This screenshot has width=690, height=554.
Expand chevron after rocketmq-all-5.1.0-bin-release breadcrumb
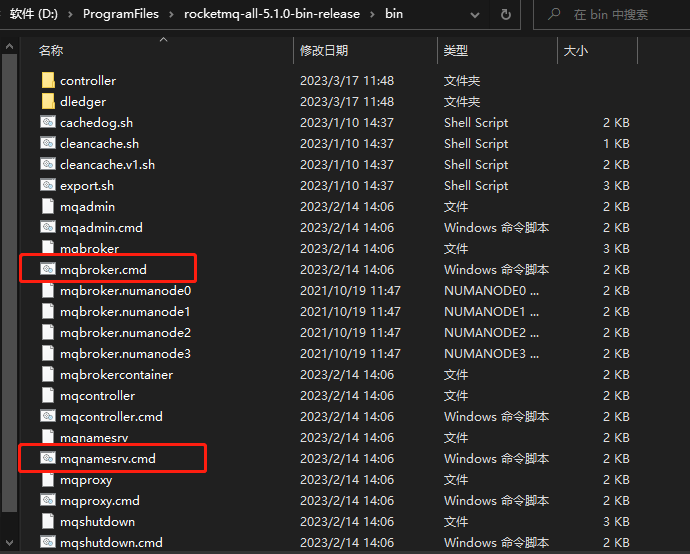[372, 15]
